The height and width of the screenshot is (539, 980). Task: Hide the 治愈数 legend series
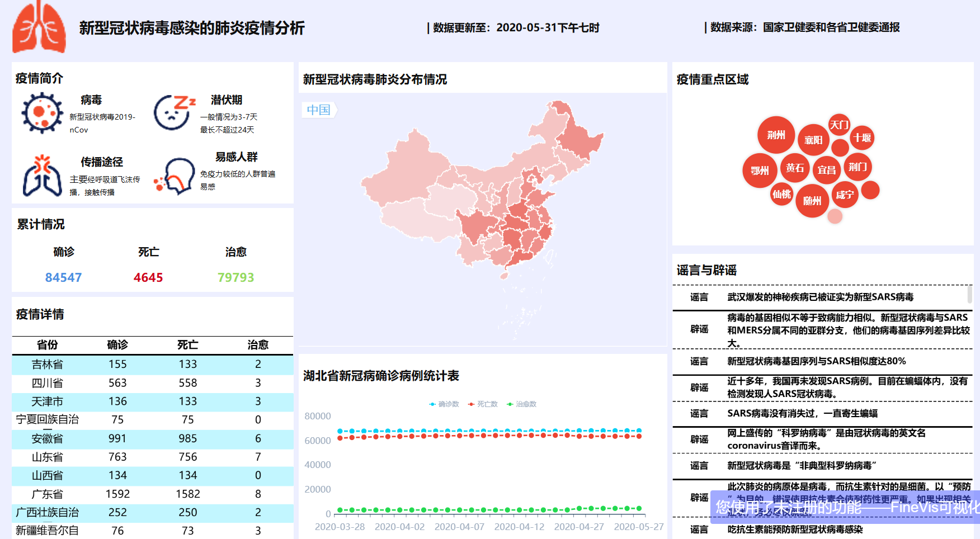521,404
